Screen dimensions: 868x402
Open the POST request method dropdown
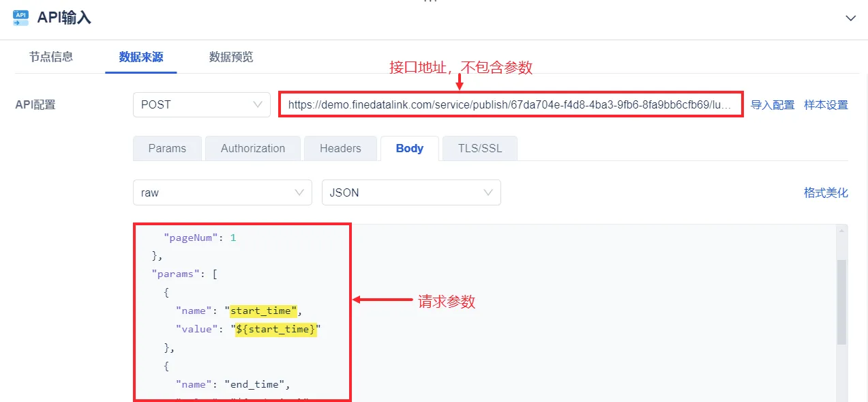point(201,104)
